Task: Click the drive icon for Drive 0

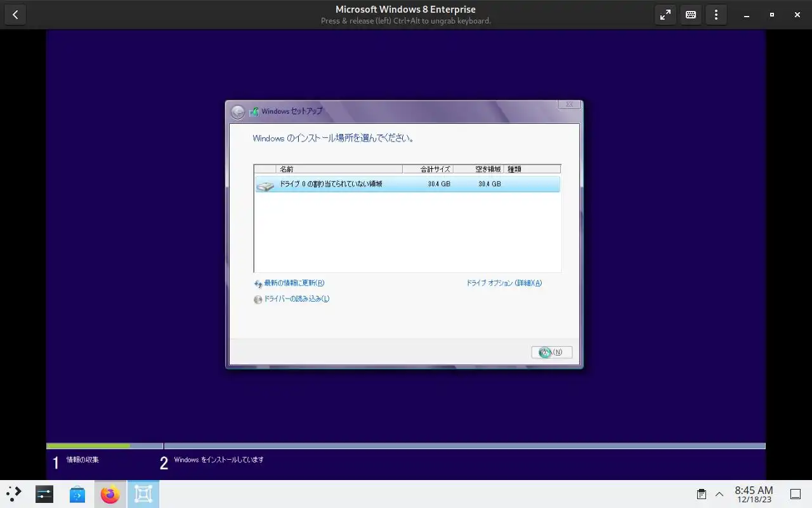Action: 265,185
